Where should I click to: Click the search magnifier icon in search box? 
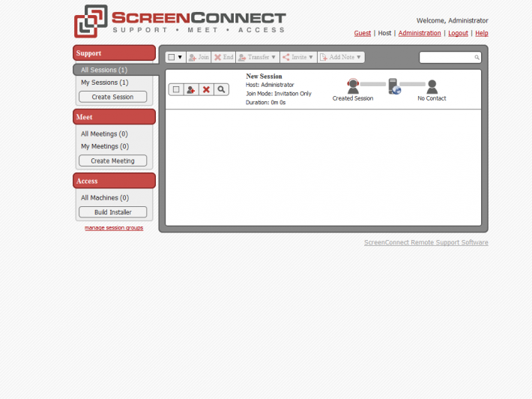click(477, 58)
